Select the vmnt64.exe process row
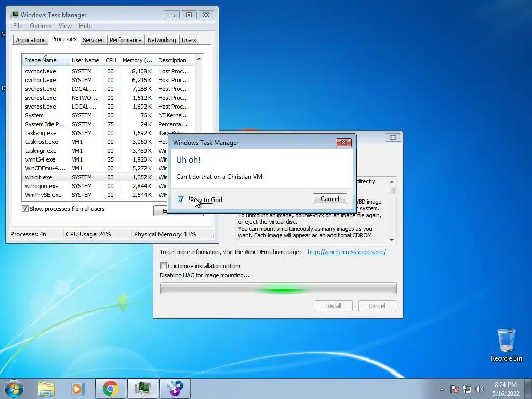532x399 pixels. [x=95, y=159]
